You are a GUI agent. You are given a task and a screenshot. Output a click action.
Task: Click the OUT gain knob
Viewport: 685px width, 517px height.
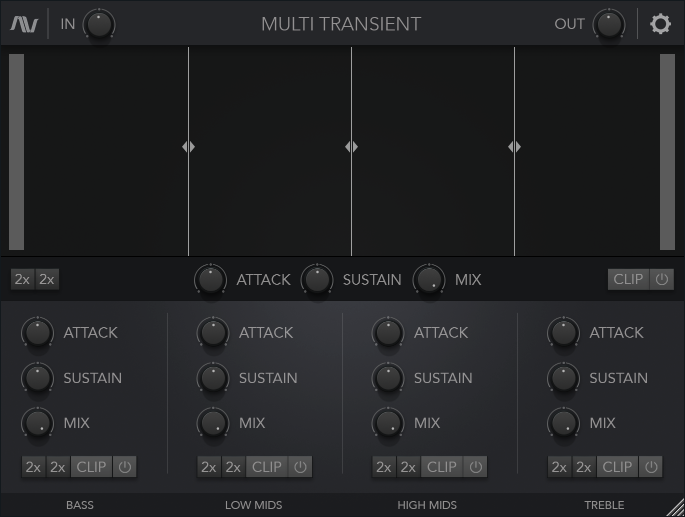tap(608, 24)
